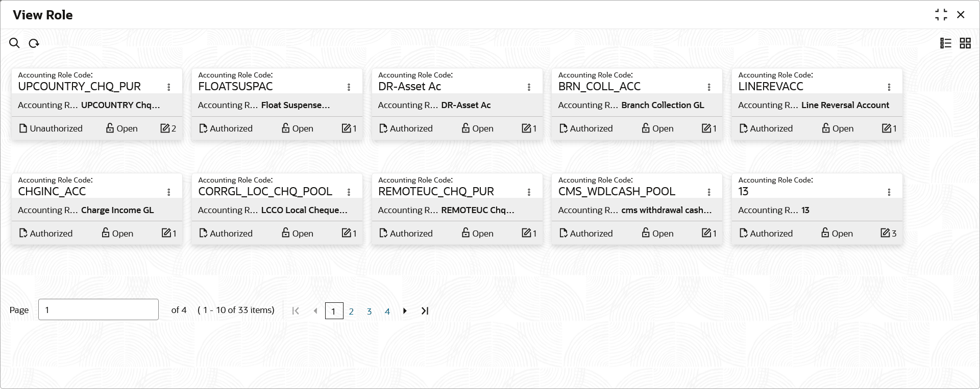Image resolution: width=980 pixels, height=389 pixels.
Task: Open the DR-Asset Ac role card
Action: (409, 87)
